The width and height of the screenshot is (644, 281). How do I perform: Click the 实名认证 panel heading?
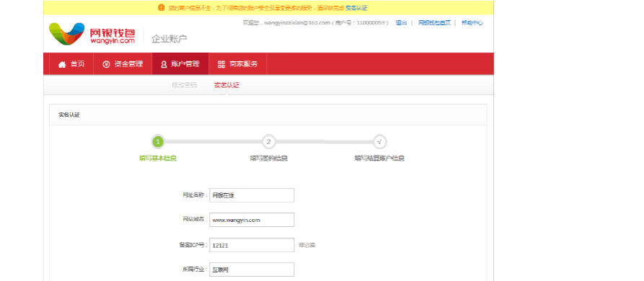pos(69,115)
